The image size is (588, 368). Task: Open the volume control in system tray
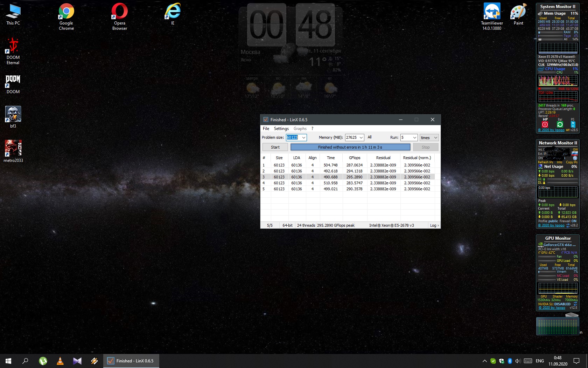pyautogui.click(x=518, y=361)
